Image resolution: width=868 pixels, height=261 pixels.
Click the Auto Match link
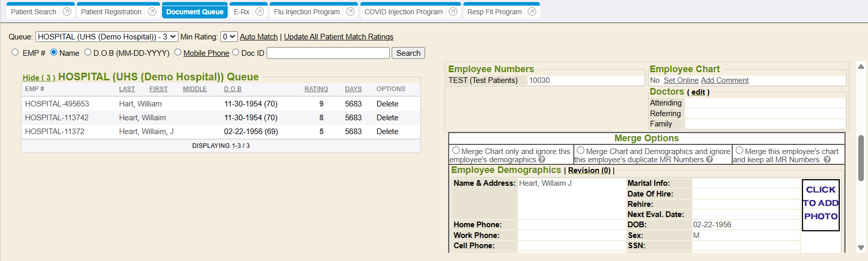tap(258, 37)
